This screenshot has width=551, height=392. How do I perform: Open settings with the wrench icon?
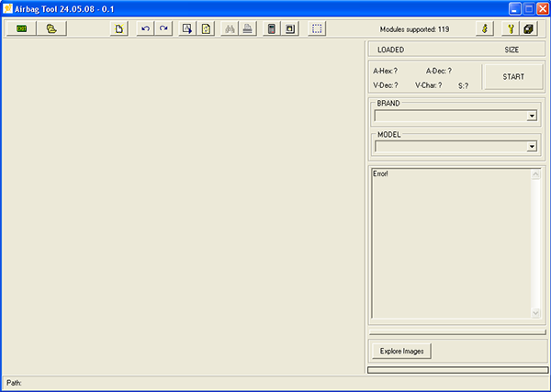pos(511,28)
